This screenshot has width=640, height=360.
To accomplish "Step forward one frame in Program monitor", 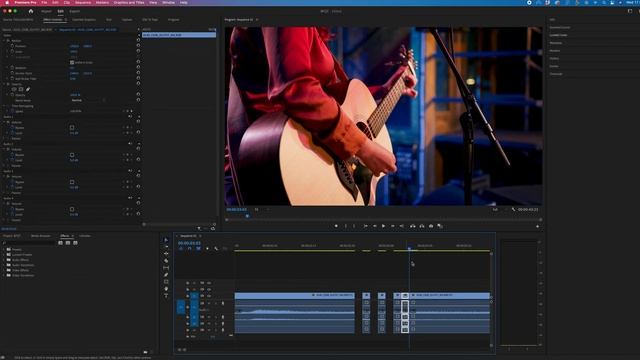I will [x=393, y=226].
